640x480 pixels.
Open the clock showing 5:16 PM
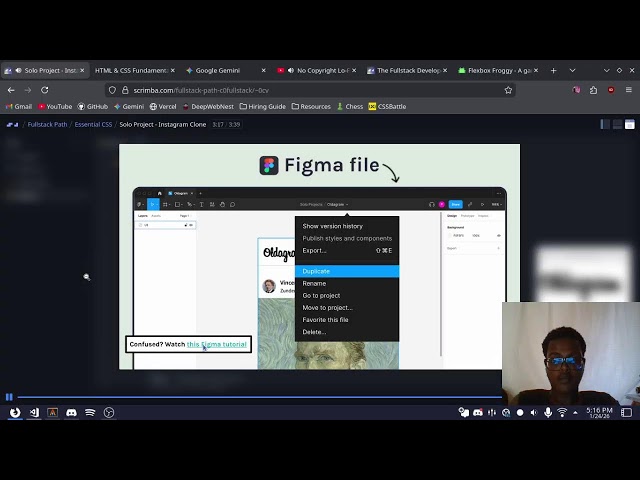(x=599, y=413)
